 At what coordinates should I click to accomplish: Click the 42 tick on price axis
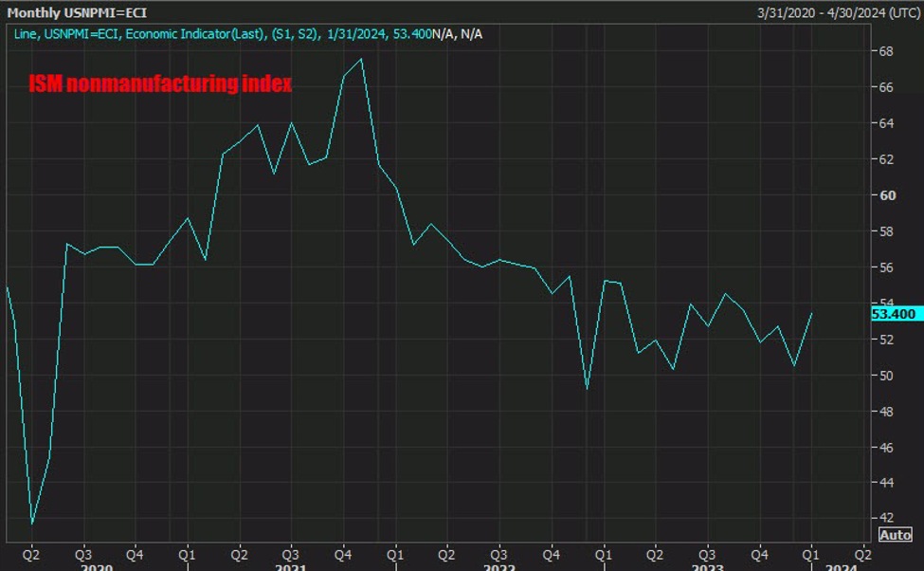(886, 517)
